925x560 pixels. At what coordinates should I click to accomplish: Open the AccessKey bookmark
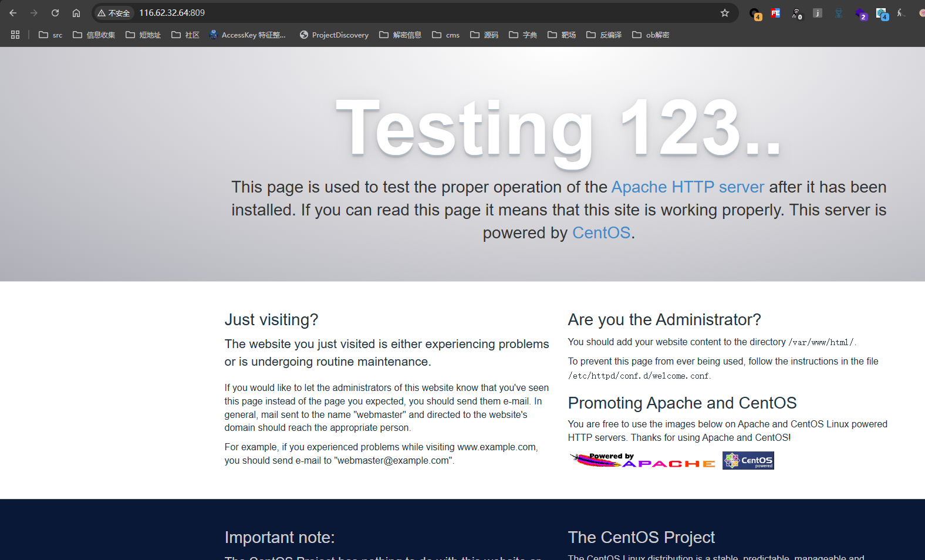tap(247, 35)
